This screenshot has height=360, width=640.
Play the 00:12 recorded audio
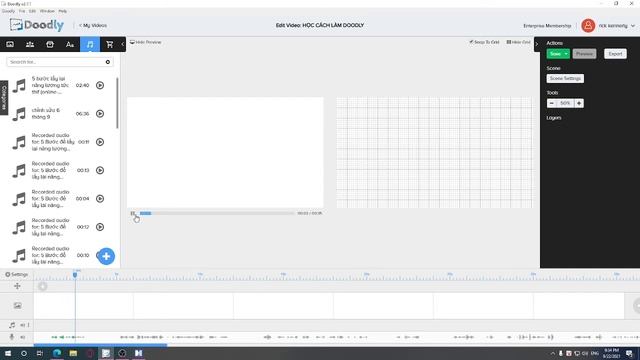(100, 227)
